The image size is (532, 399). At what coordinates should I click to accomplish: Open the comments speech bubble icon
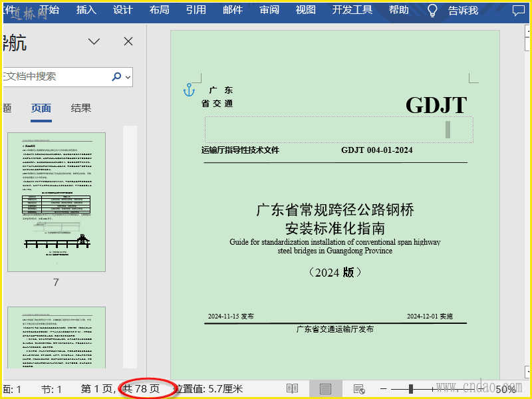(x=519, y=11)
